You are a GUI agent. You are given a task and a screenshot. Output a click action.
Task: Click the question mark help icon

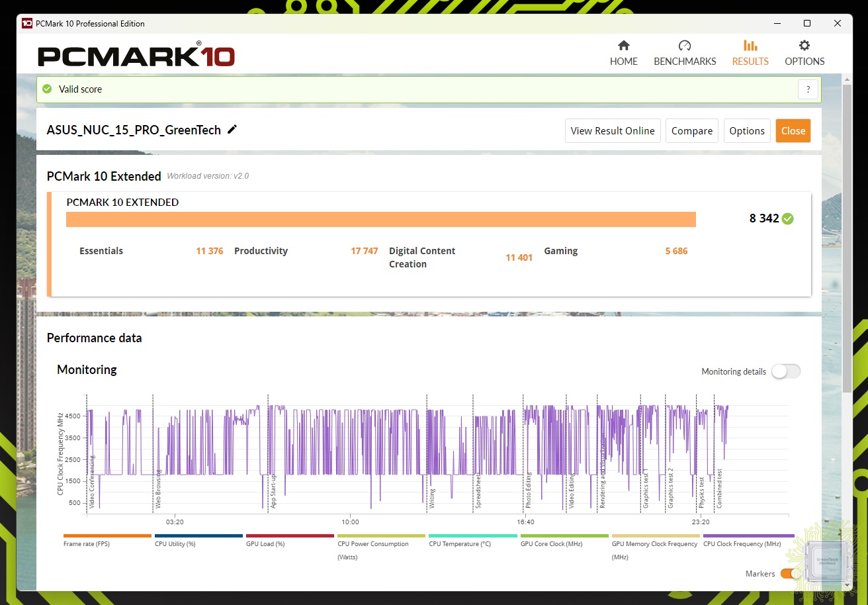(808, 89)
